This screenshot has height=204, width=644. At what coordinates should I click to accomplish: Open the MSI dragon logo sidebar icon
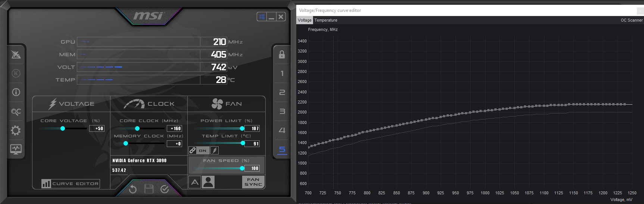pyautogui.click(x=16, y=55)
